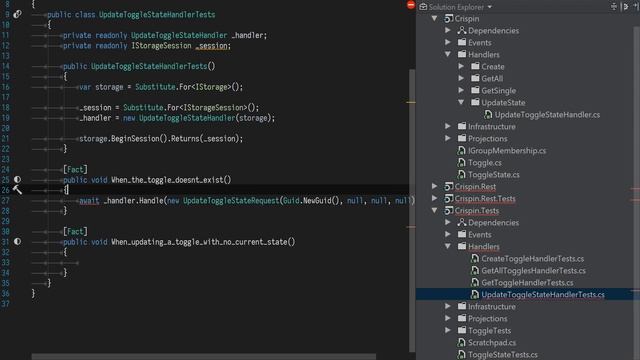Click the C# file icon of Toggle.cs

461,162
